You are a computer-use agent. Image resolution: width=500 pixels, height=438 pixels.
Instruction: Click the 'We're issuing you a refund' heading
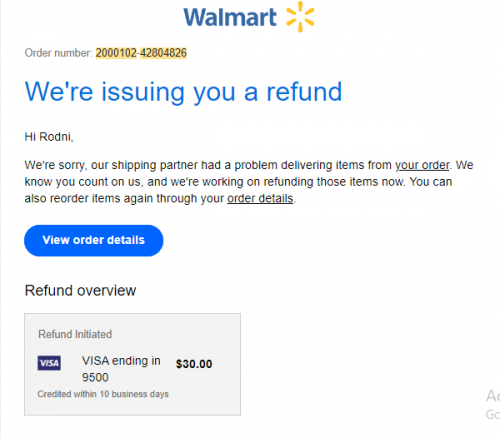[183, 92]
